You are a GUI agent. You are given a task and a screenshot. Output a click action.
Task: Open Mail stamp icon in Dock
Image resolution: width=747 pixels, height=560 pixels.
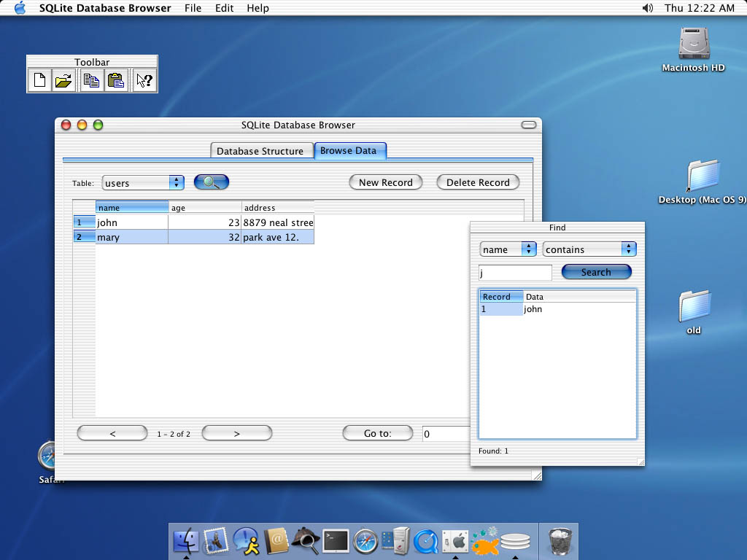(x=216, y=542)
